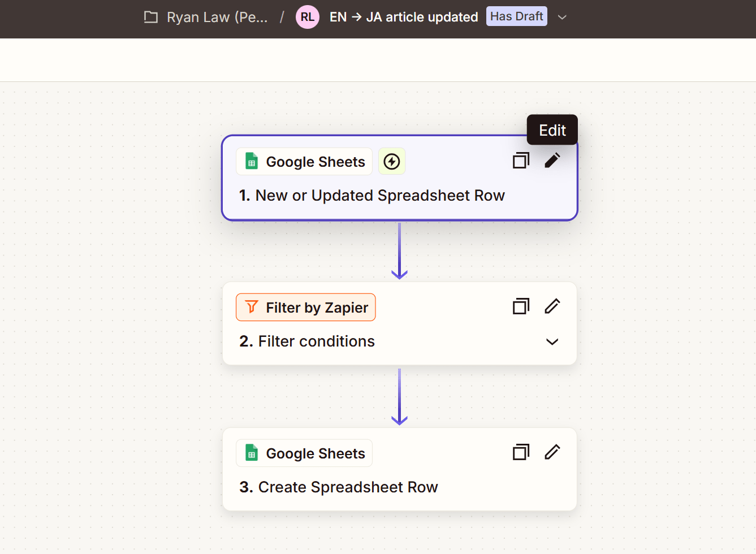Click the arrow connector between steps 1 and 2

pyautogui.click(x=399, y=251)
